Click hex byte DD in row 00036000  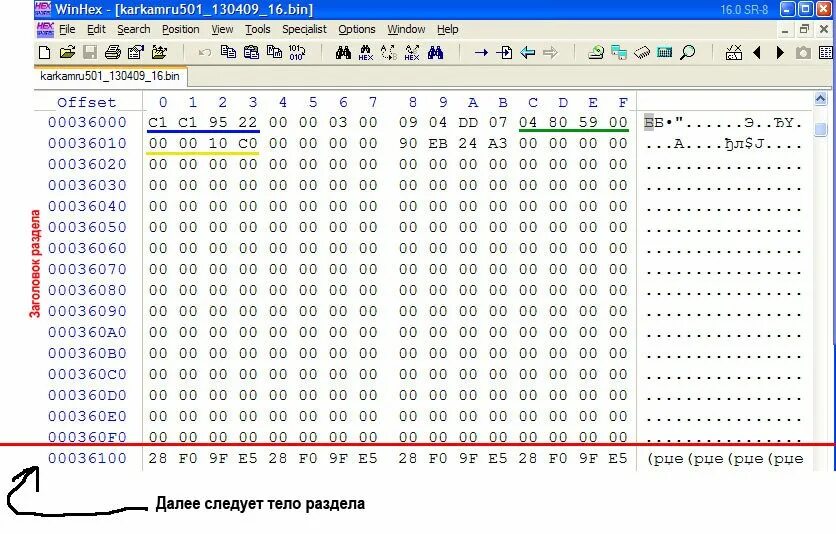point(468,123)
